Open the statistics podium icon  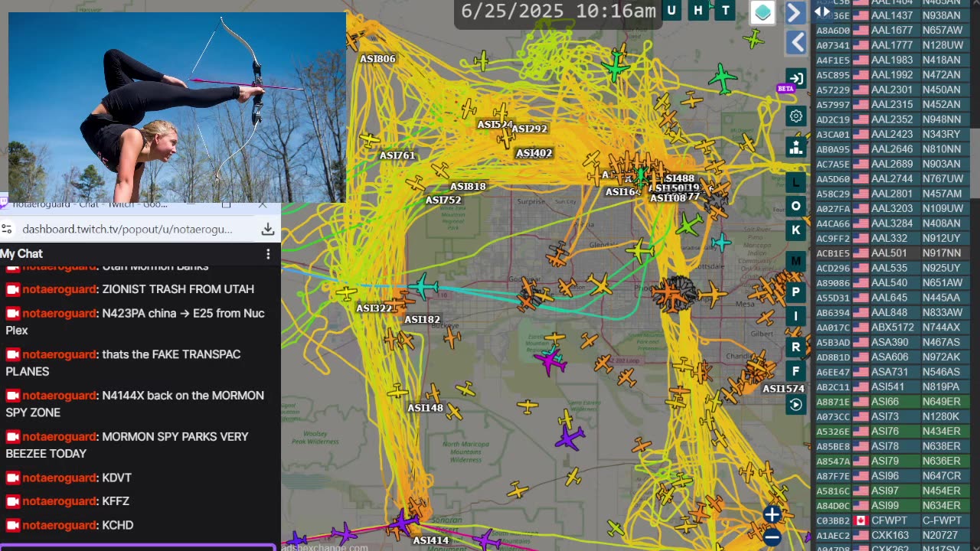(x=796, y=148)
